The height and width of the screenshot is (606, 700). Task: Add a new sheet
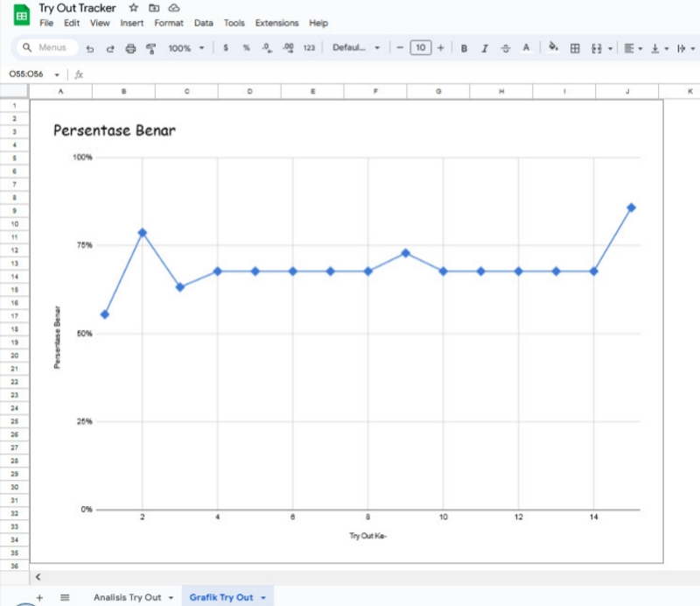pyautogui.click(x=39, y=597)
